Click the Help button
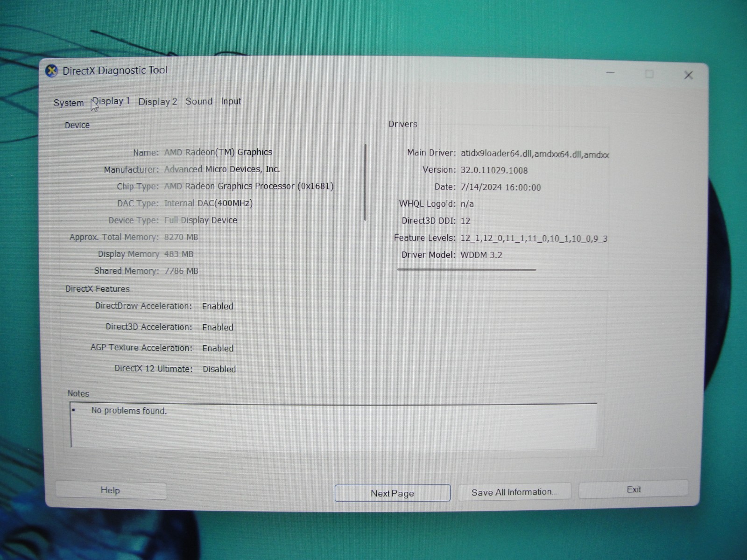The image size is (747, 560). (111, 490)
